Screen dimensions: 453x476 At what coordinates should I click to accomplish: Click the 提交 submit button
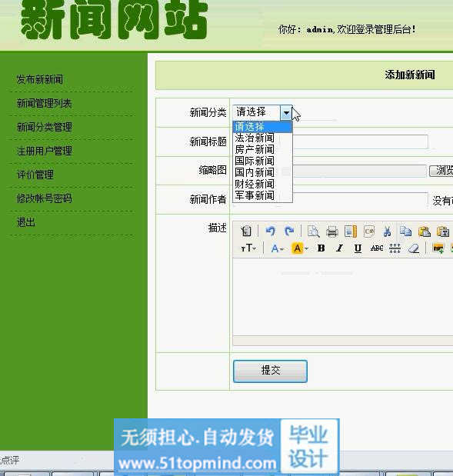point(270,371)
